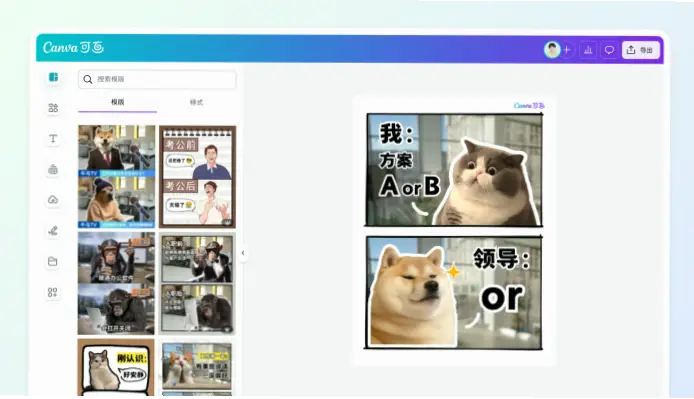This screenshot has width=694, height=399.
Task: Select the 刚认识 cat template thumbnail
Action: [x=116, y=368]
